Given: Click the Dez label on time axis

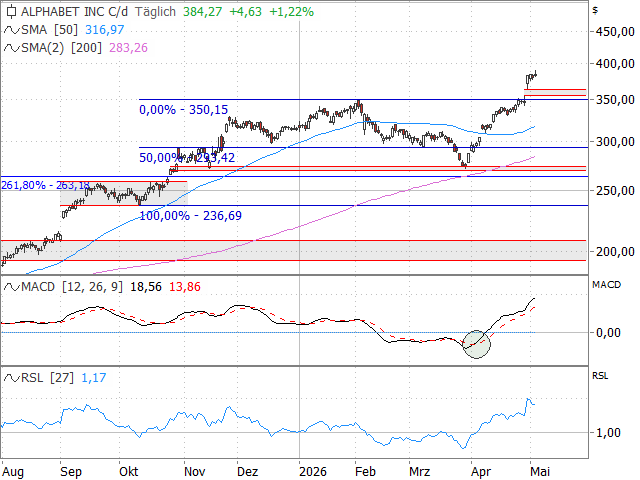Looking at the screenshot, I should pos(248,472).
